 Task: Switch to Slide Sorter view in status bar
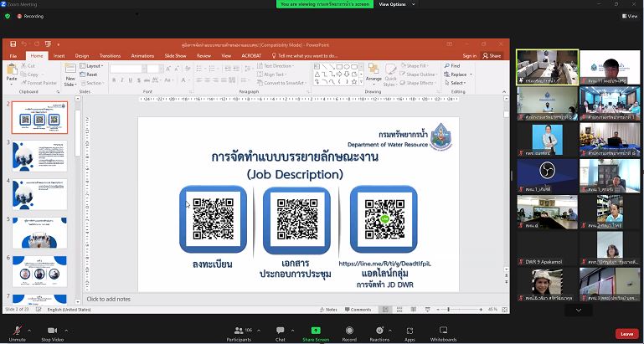pos(399,310)
